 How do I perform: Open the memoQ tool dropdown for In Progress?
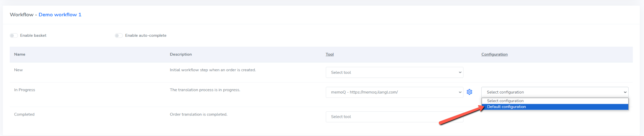(x=394, y=92)
